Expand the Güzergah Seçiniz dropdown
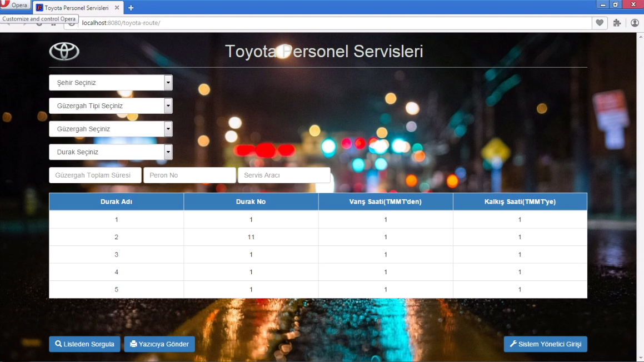Viewport: 644px width, 362px height. coord(111,129)
